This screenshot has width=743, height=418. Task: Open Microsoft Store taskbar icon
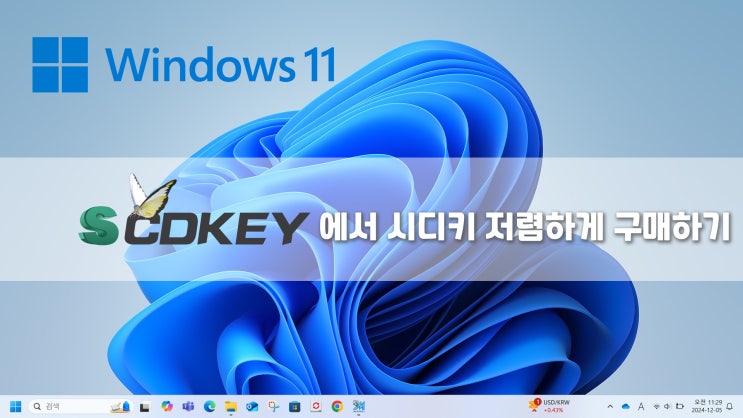point(295,407)
